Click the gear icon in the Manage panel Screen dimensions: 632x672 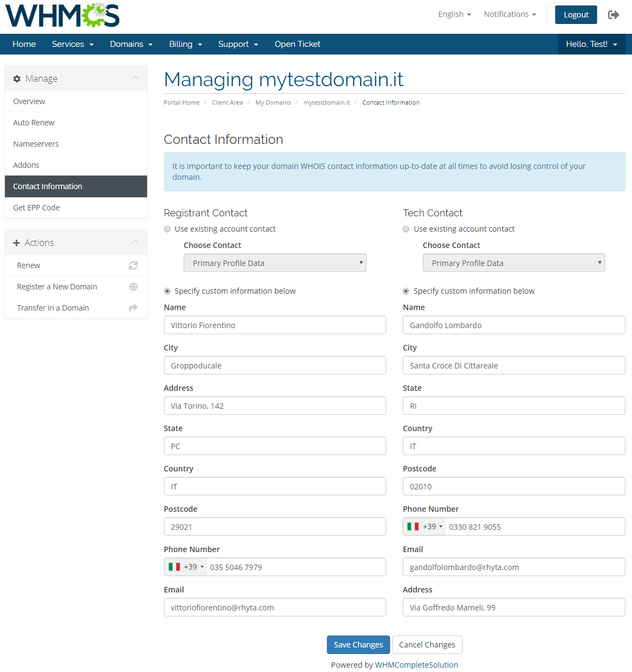coord(16,78)
